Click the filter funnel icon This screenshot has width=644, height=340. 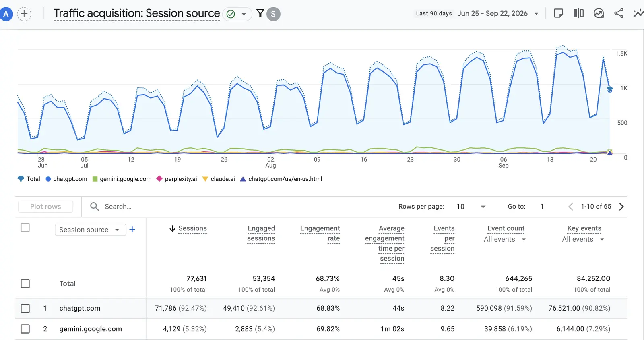tap(260, 13)
